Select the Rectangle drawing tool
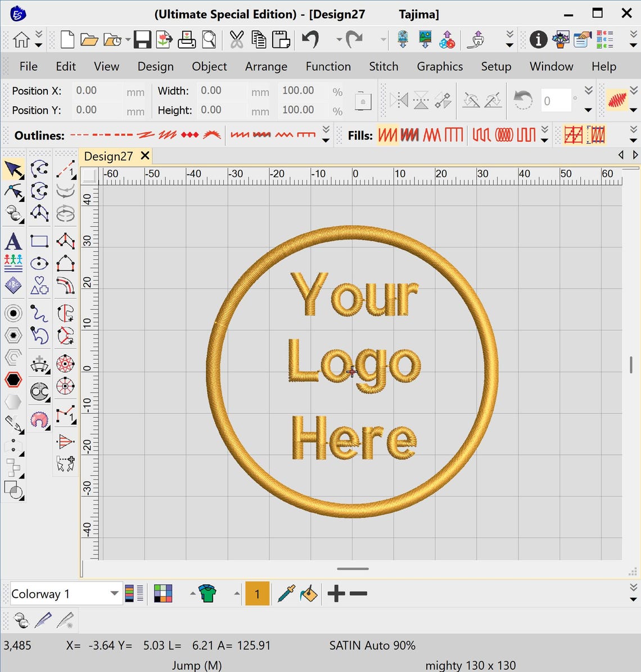Image resolution: width=641 pixels, height=672 pixels. click(39, 241)
